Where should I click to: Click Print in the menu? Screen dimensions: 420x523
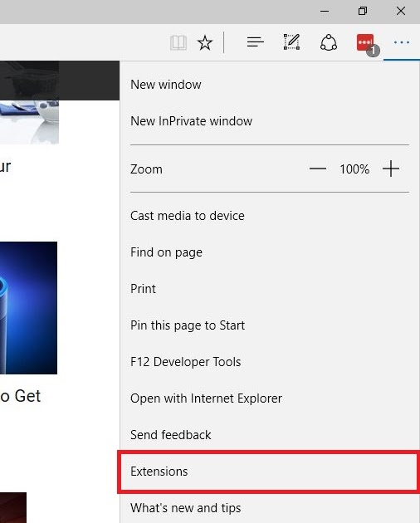point(270,289)
